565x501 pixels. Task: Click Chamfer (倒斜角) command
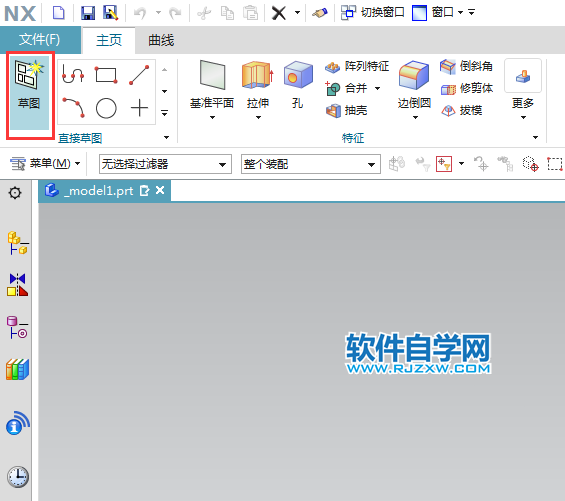(466, 66)
